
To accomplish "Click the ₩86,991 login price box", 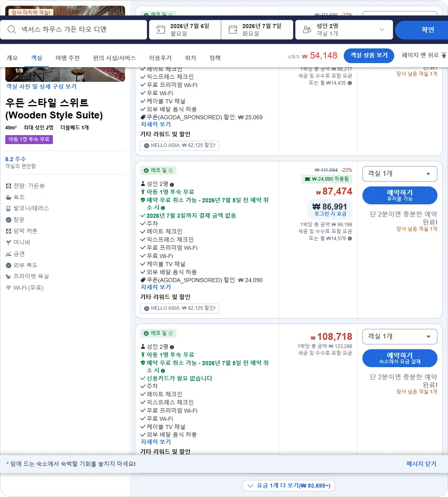I will click(330, 210).
